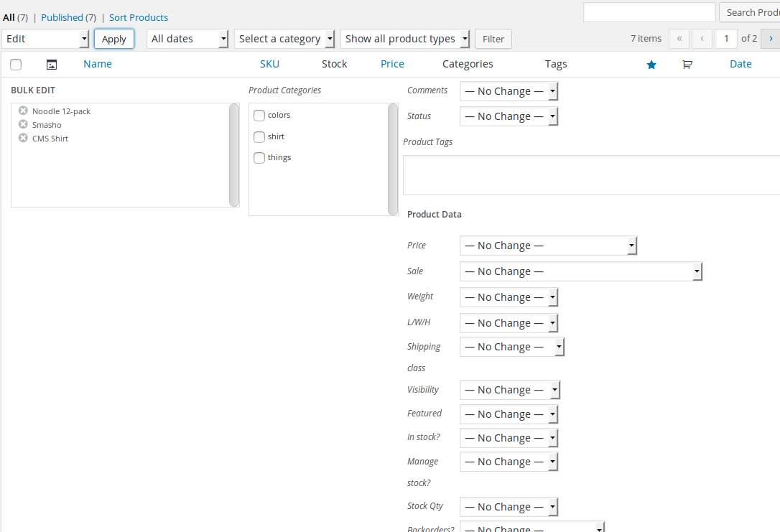The height and width of the screenshot is (532, 780).
Task: Click the product type cart column icon
Action: (687, 65)
